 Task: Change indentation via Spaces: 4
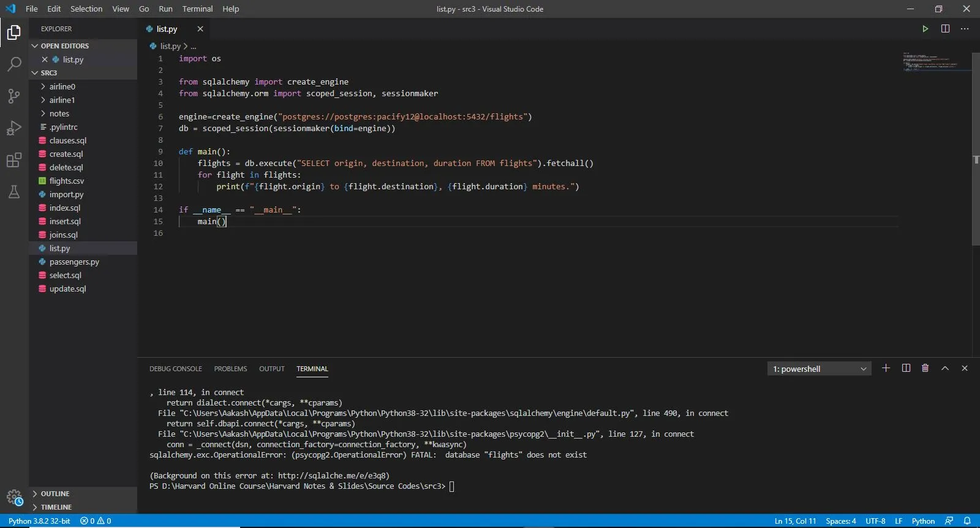[x=841, y=521]
